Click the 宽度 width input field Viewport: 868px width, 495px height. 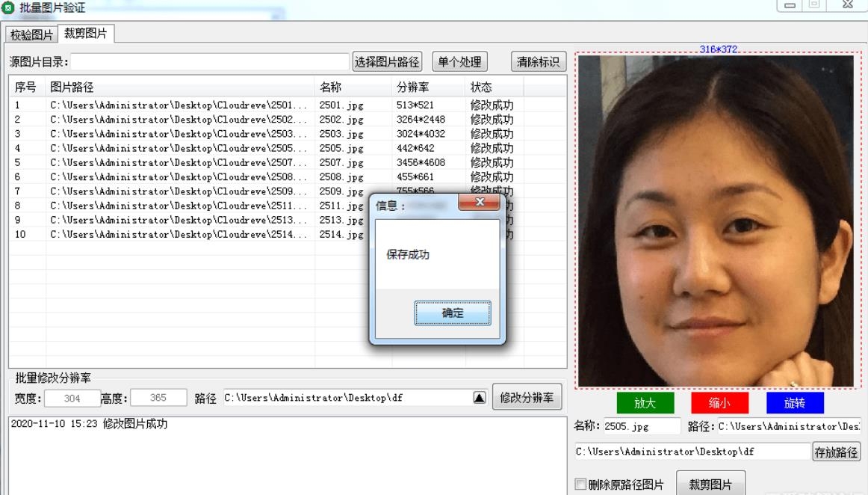point(72,399)
